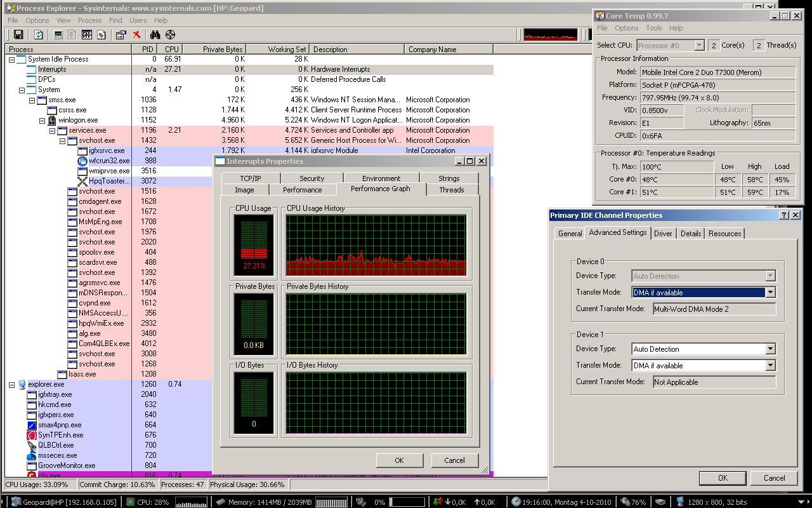Click the clock icon in bottom status bar
Viewport: 812px width, 508px height.
pos(516,502)
